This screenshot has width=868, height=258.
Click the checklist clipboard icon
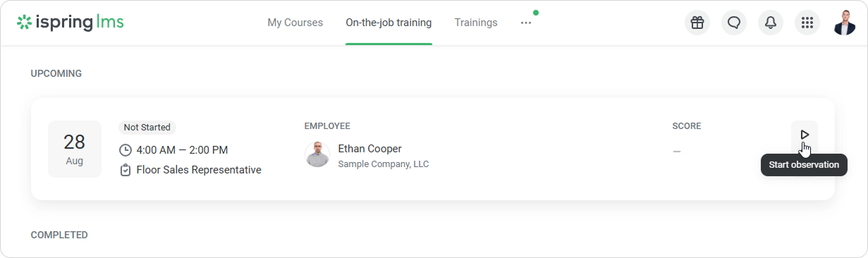(x=126, y=170)
